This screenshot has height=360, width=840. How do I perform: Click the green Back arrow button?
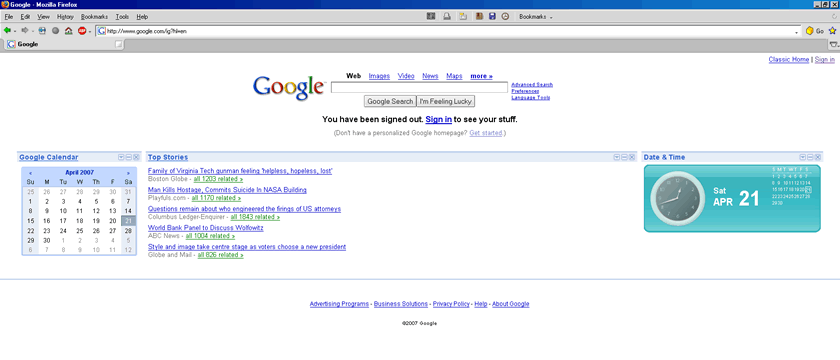tap(7, 31)
